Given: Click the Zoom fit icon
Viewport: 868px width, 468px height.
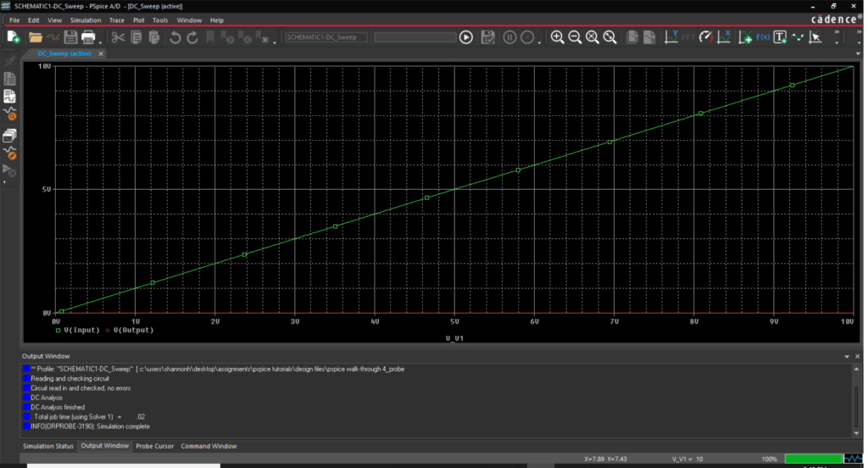Looking at the screenshot, I should (x=610, y=37).
